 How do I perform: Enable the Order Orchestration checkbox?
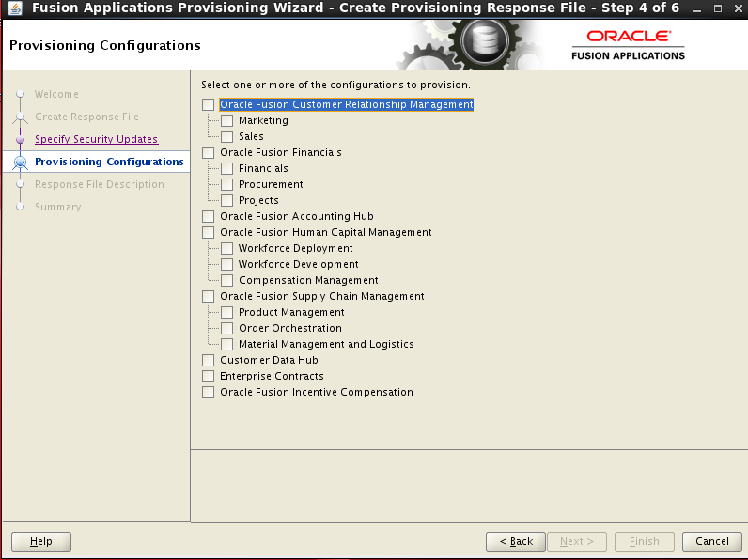[x=227, y=328]
